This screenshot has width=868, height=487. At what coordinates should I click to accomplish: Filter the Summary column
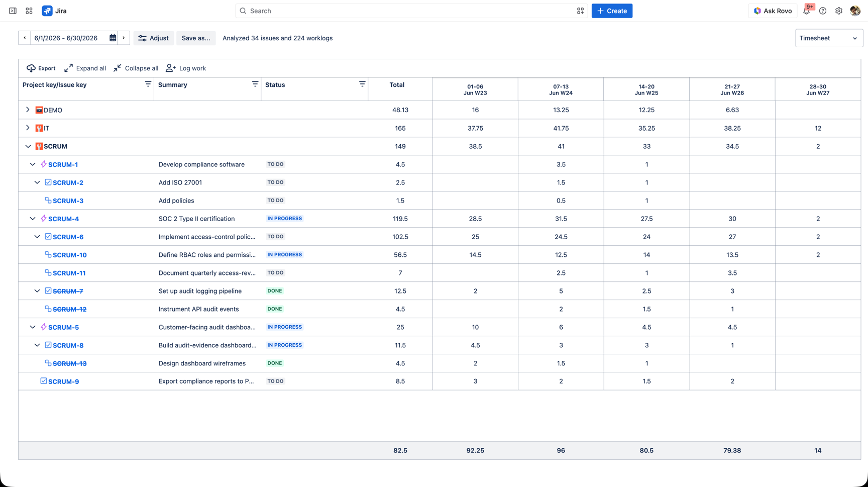point(255,84)
